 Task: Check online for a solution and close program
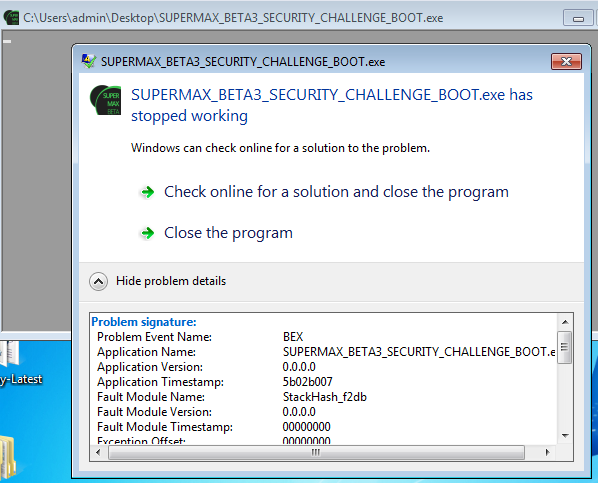336,192
